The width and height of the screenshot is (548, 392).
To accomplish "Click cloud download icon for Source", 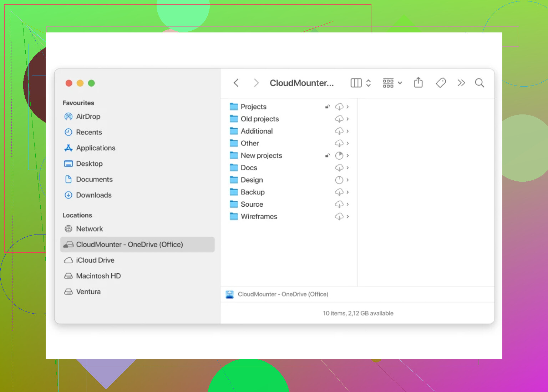I will [339, 204].
